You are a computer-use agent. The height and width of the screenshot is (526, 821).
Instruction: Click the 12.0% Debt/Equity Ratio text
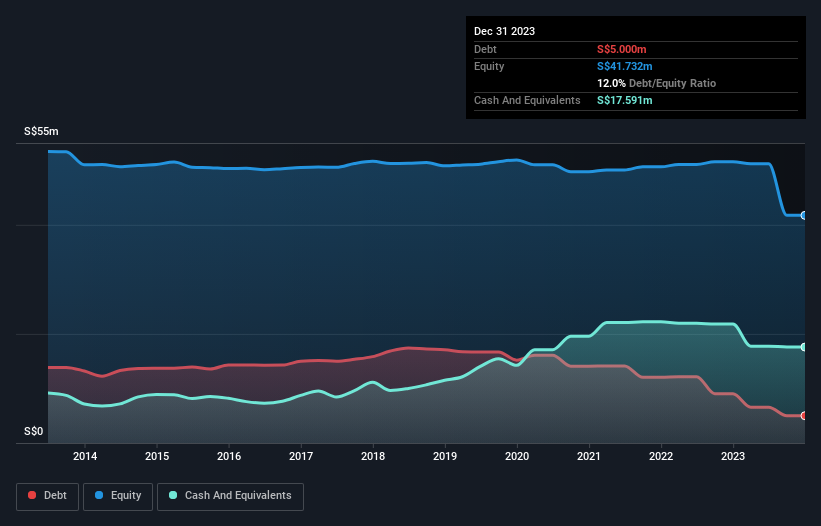pos(657,83)
